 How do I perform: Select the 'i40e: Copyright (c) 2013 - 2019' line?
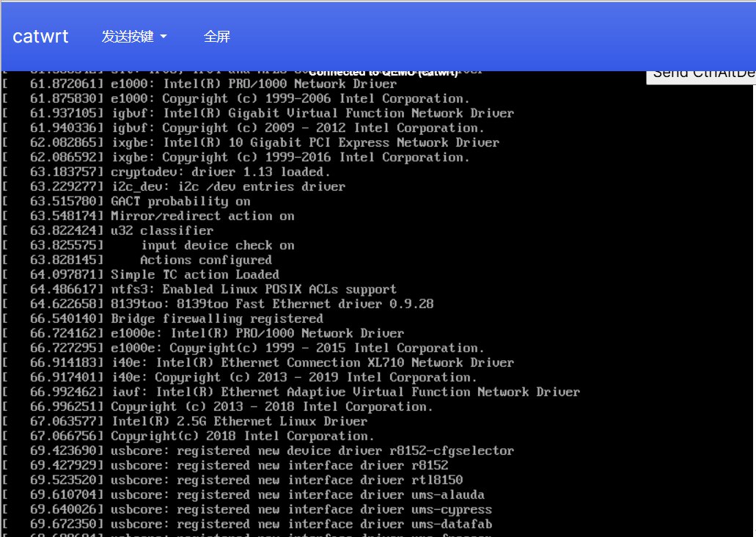pyautogui.click(x=240, y=378)
